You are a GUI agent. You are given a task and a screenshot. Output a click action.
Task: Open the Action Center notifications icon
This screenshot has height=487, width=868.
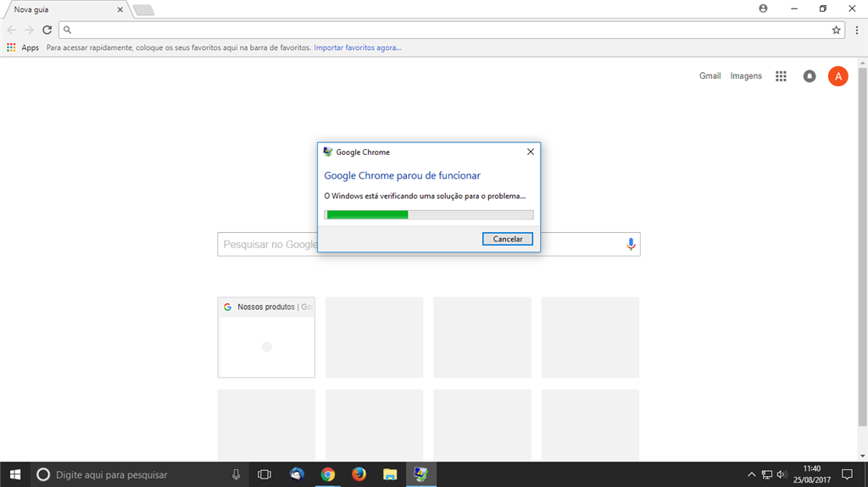(847, 474)
